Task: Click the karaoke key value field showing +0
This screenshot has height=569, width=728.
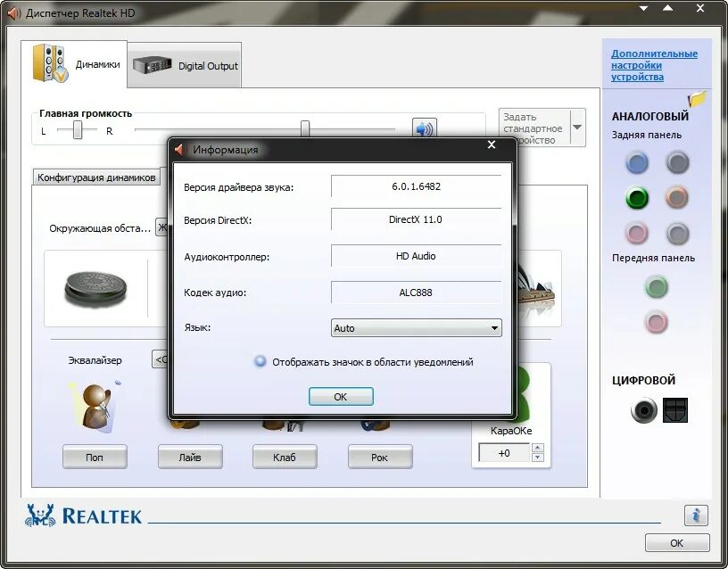Action: point(504,452)
